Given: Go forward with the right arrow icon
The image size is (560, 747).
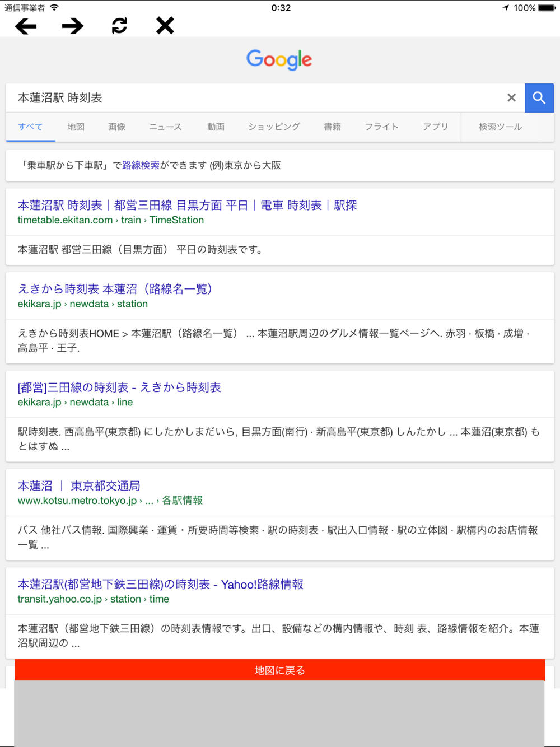Looking at the screenshot, I should point(73,26).
